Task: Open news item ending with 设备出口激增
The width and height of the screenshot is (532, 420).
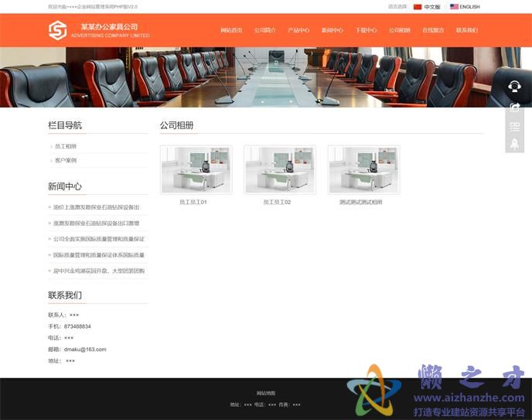Action: (x=96, y=224)
